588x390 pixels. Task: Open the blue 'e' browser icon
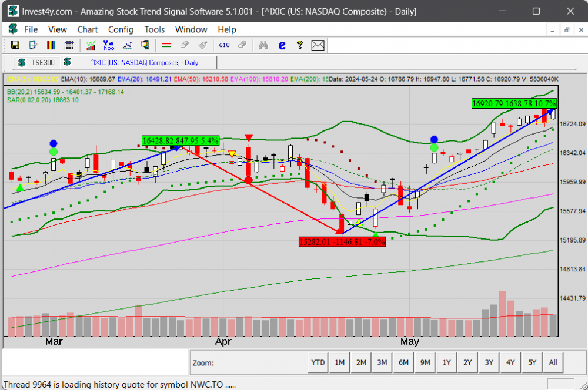pyautogui.click(x=282, y=45)
